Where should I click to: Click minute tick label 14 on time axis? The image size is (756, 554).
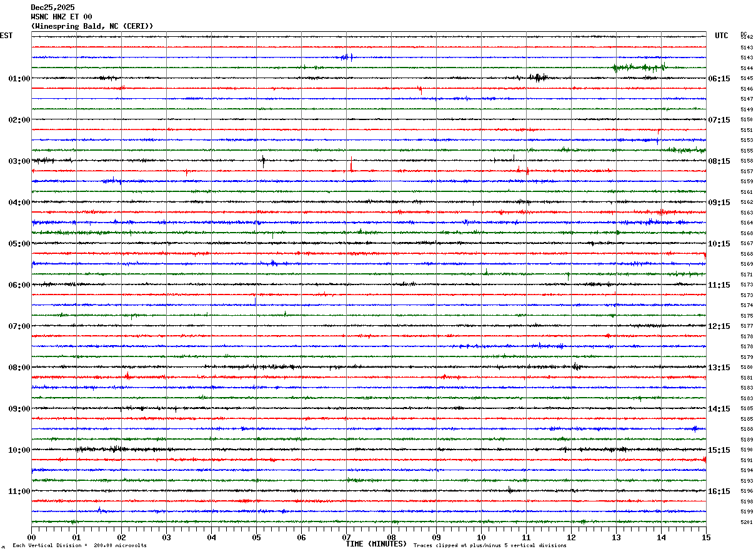[x=661, y=537]
